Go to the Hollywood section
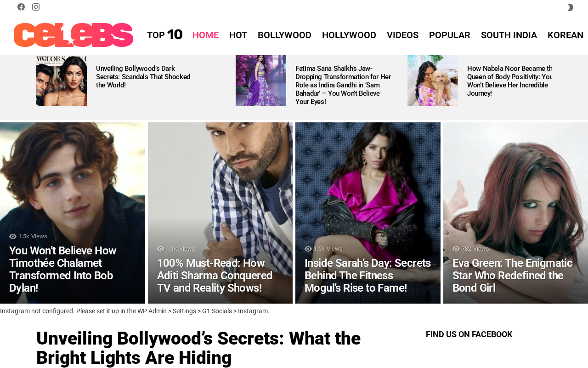This screenshot has width=588, height=368. tap(349, 35)
